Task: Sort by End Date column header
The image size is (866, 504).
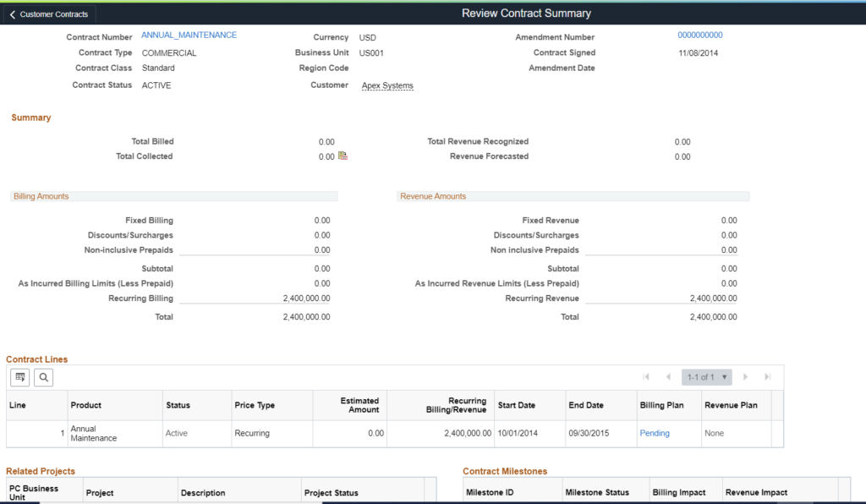Action: click(586, 405)
